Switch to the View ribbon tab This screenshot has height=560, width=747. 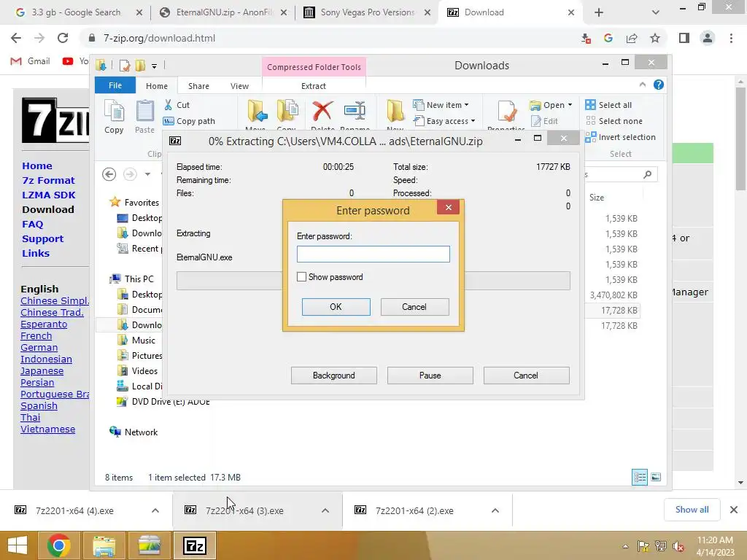point(239,86)
